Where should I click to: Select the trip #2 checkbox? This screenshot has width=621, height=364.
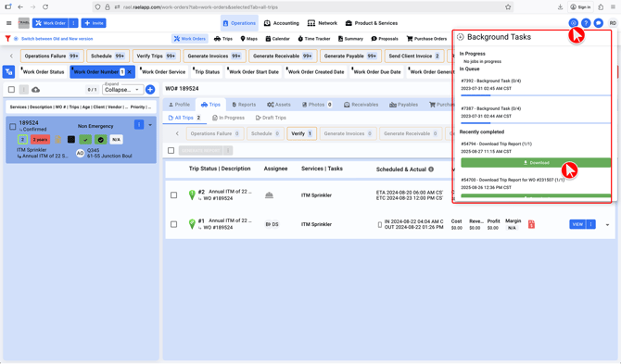tap(174, 195)
